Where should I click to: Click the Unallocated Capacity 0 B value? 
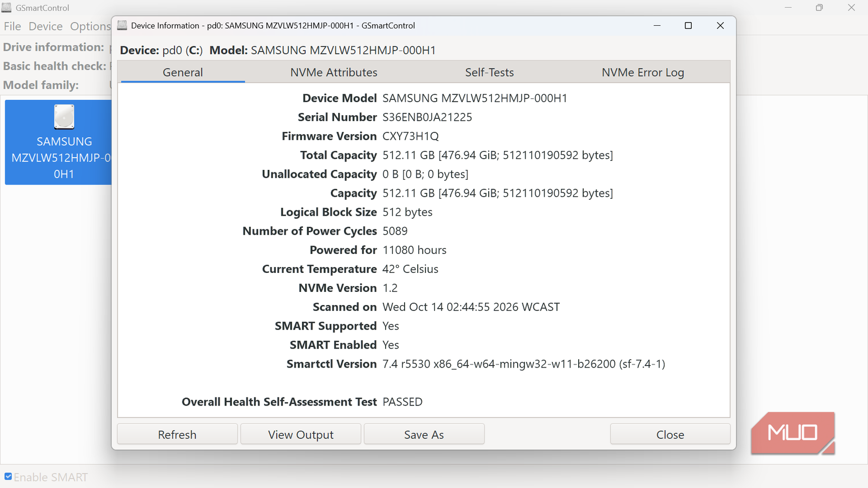(426, 174)
